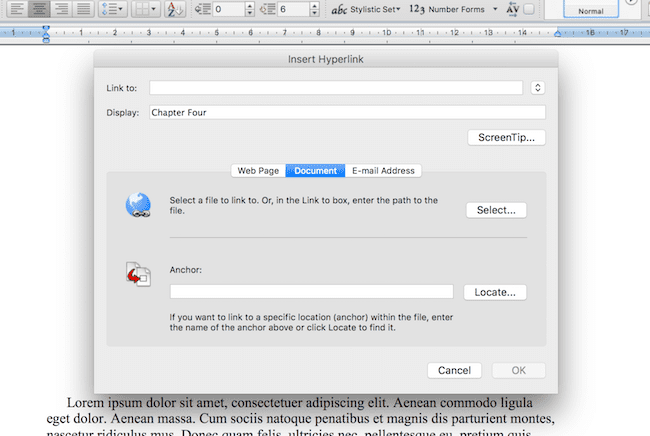Click the align left icon
Image resolution: width=650 pixels, height=436 pixels.
(x=17, y=9)
